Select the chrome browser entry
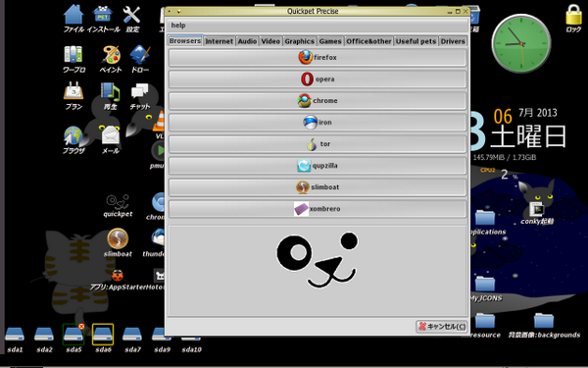This screenshot has width=588, height=368. click(x=318, y=101)
